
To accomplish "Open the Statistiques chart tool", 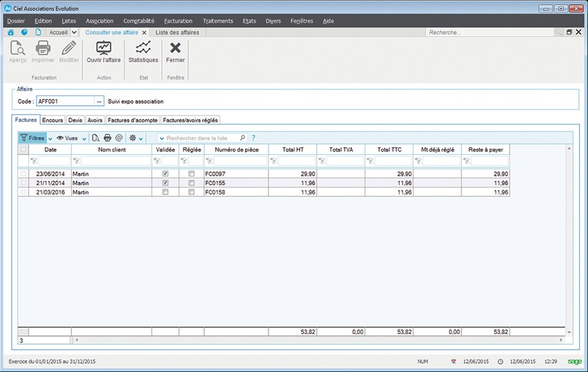I will 143,48.
